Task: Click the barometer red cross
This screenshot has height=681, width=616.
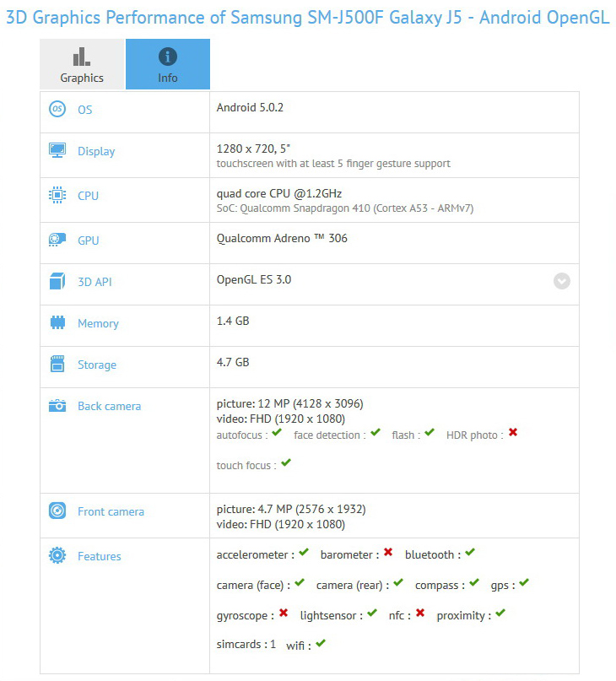Action: click(x=388, y=553)
